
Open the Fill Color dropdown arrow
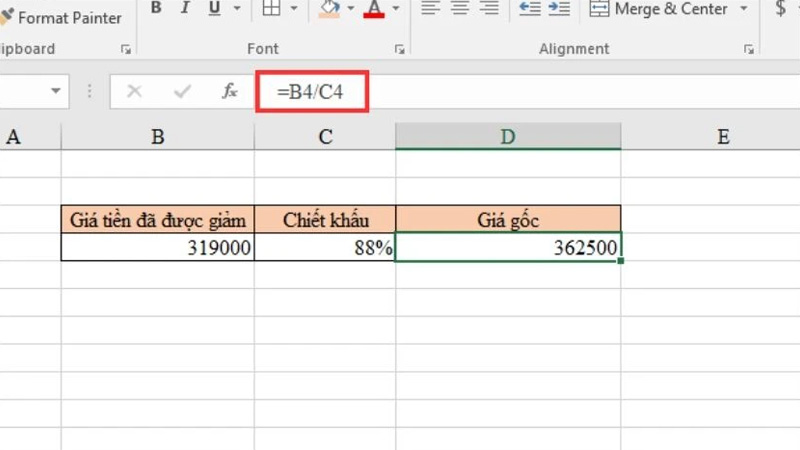click(351, 8)
